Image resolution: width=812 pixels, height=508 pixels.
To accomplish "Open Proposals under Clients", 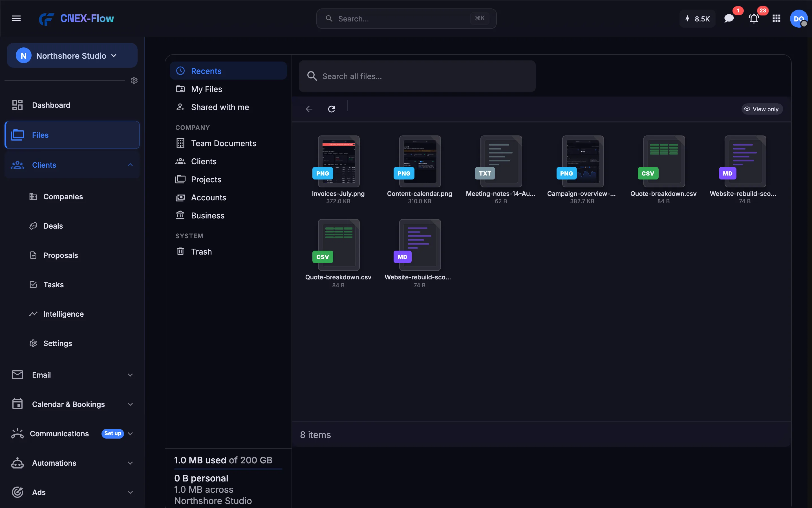I will point(54,255).
